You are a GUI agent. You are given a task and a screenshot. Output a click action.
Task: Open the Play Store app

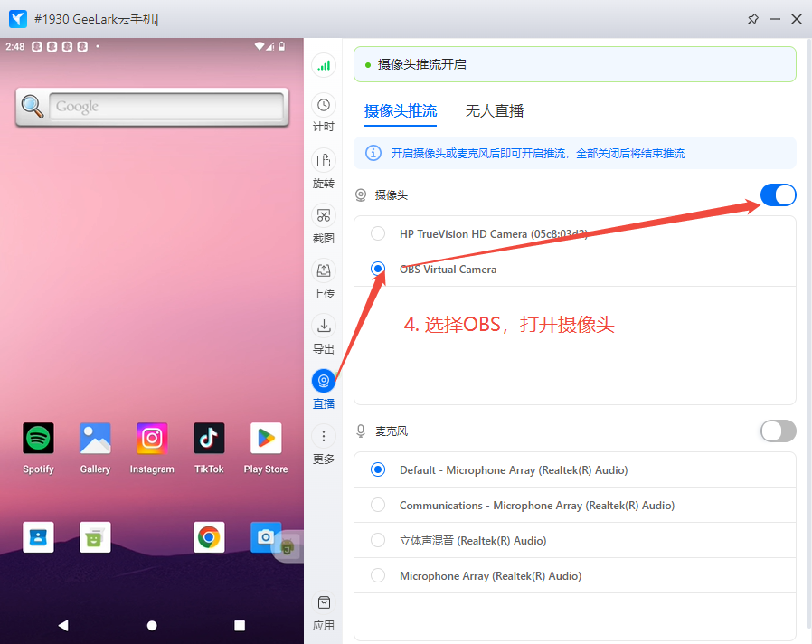[x=266, y=439]
